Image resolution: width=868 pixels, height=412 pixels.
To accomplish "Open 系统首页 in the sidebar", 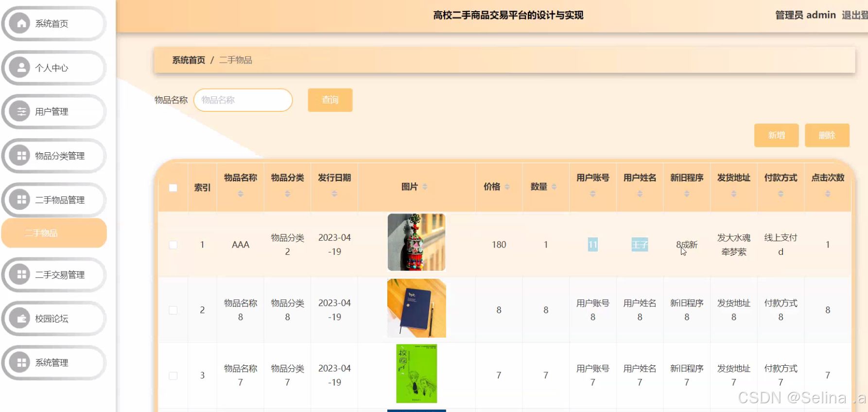I will pos(54,23).
